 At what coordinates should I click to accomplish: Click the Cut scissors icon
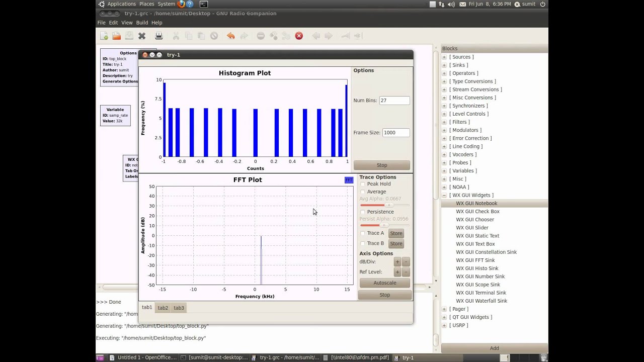[x=176, y=36]
